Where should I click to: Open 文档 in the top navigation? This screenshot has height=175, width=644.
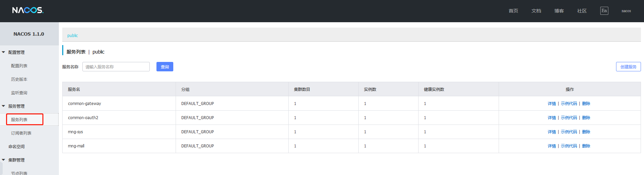pos(536,11)
